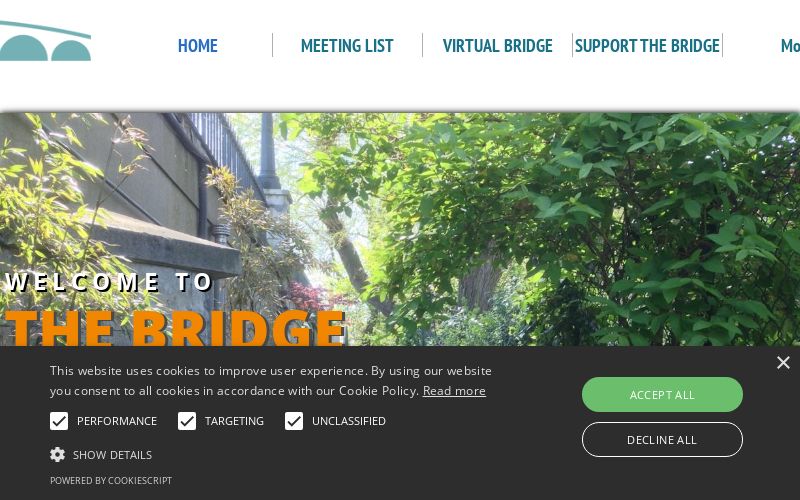
Task: Click the Welcome To heading text
Action: [x=109, y=282]
